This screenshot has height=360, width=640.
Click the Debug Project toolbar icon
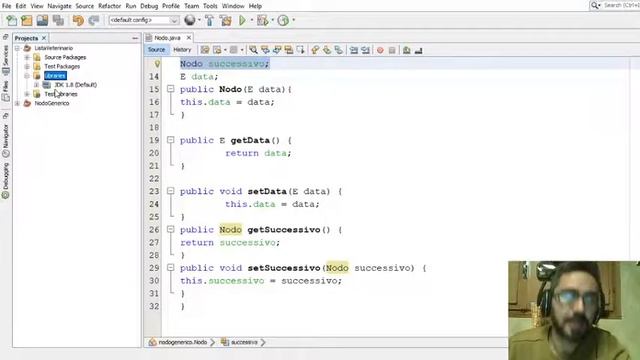click(262, 20)
